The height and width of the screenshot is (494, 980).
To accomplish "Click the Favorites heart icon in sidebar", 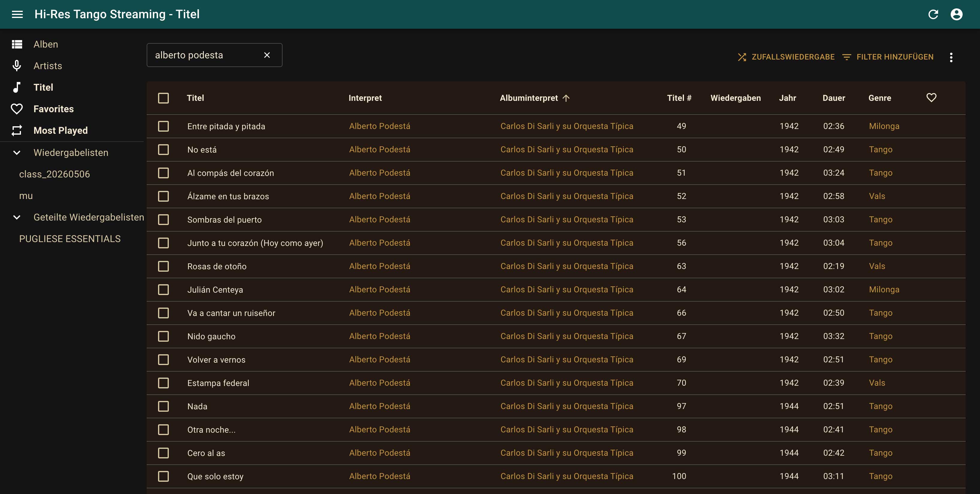I will [17, 109].
